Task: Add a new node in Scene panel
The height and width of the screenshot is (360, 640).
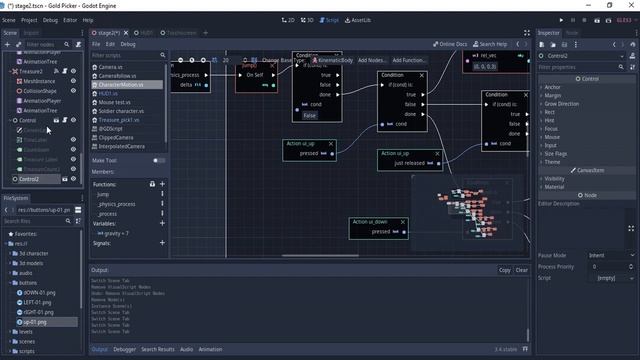Action: click(7, 44)
